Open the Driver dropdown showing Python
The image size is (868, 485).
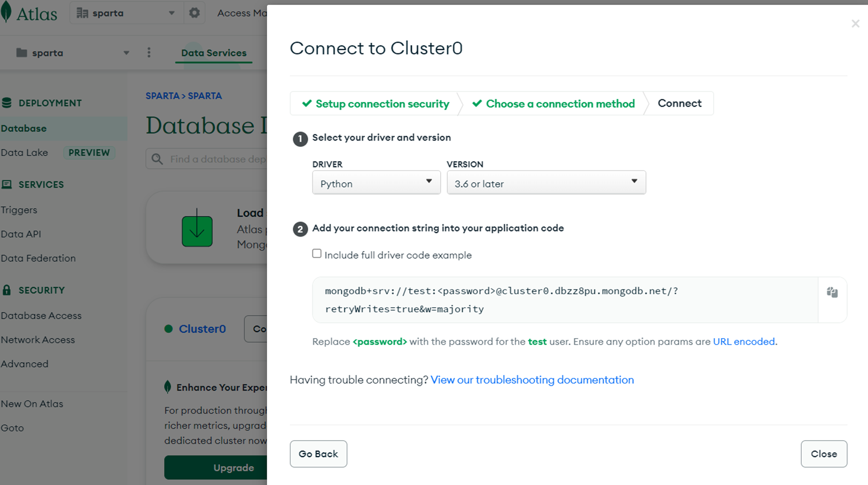(376, 183)
